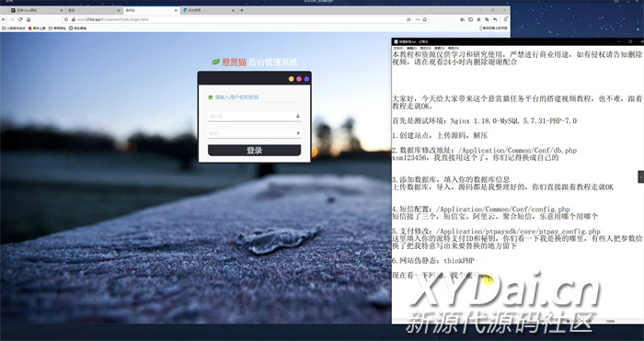Screen dimensions: 644x341
Task: Open the browser home page icon
Action: tap(29, 19)
